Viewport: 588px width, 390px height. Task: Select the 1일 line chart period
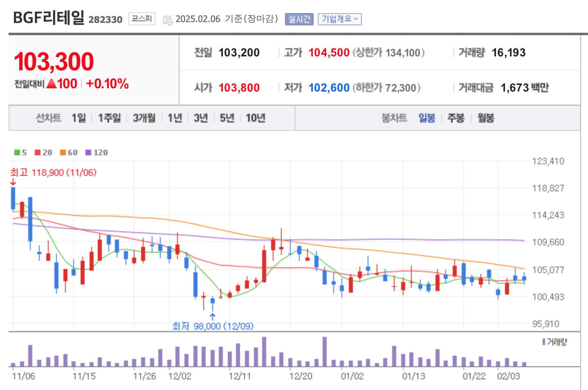[79, 118]
